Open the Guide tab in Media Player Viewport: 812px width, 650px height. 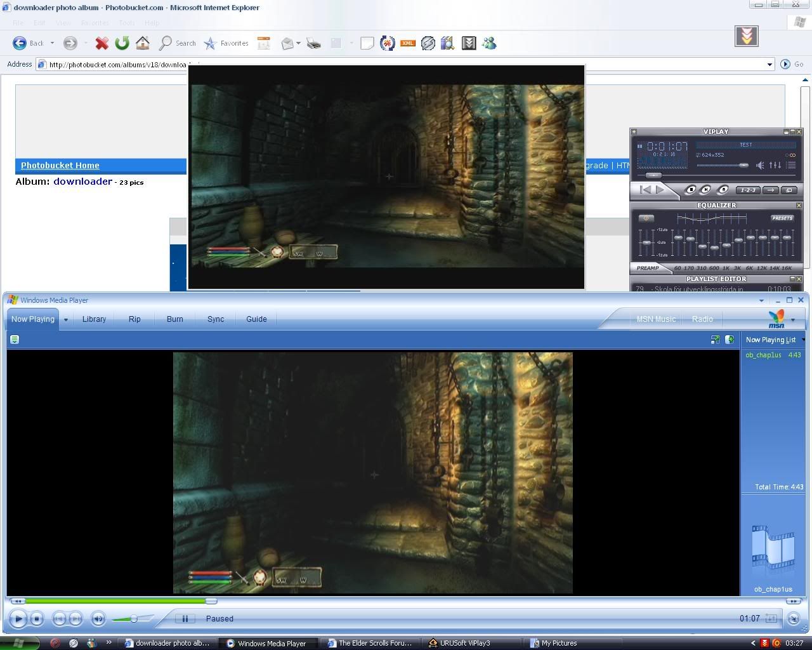coord(256,319)
